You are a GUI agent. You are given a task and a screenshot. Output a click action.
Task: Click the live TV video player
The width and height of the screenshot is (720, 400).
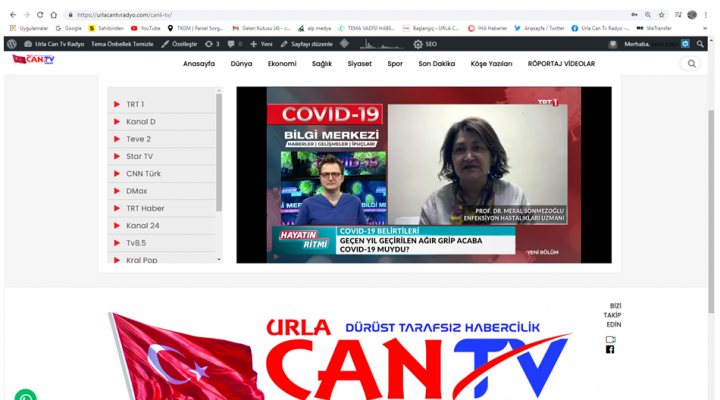tap(423, 175)
